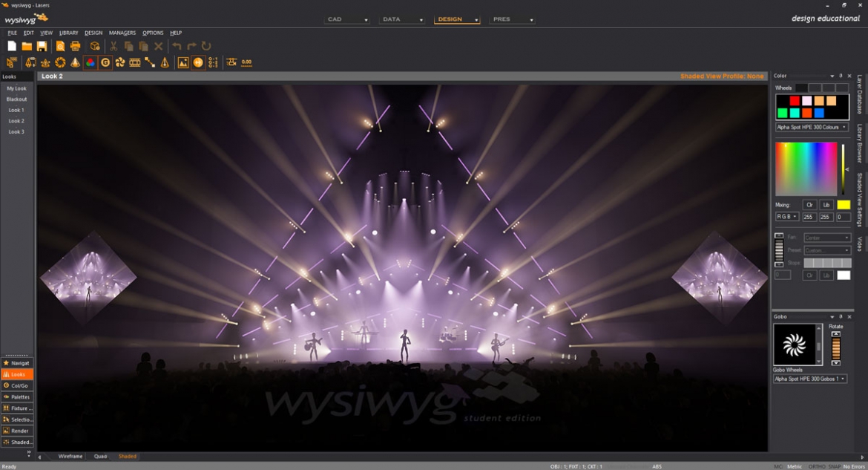The width and height of the screenshot is (868, 470).
Task: Click the Mixing Clr button
Action: pos(810,205)
